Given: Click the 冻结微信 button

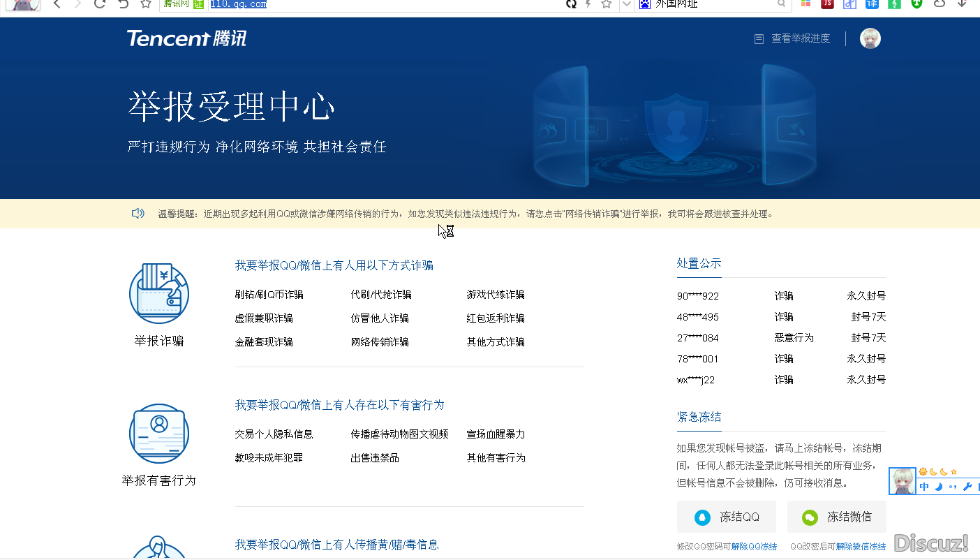Looking at the screenshot, I should pyautogui.click(x=837, y=517).
